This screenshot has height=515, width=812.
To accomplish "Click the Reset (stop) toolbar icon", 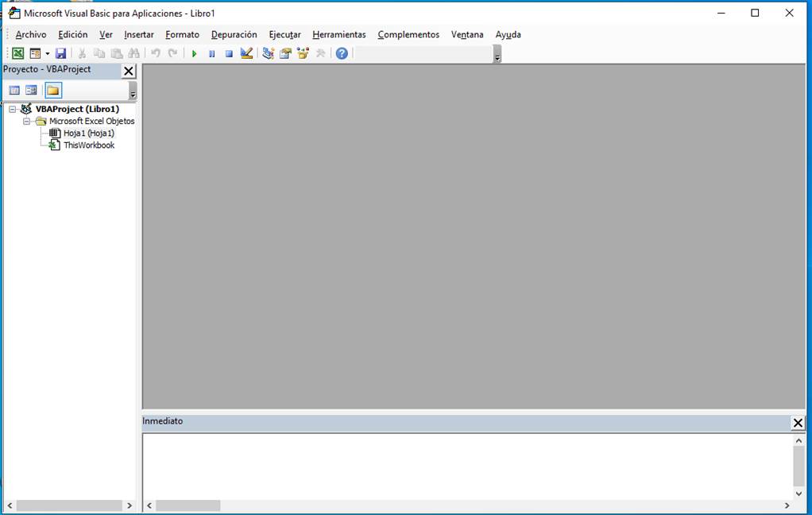I will (229, 53).
